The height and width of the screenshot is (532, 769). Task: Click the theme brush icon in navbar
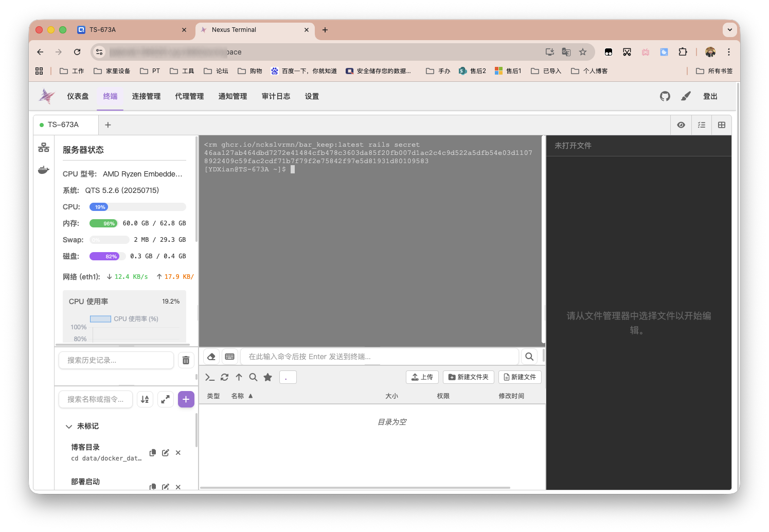tap(686, 96)
